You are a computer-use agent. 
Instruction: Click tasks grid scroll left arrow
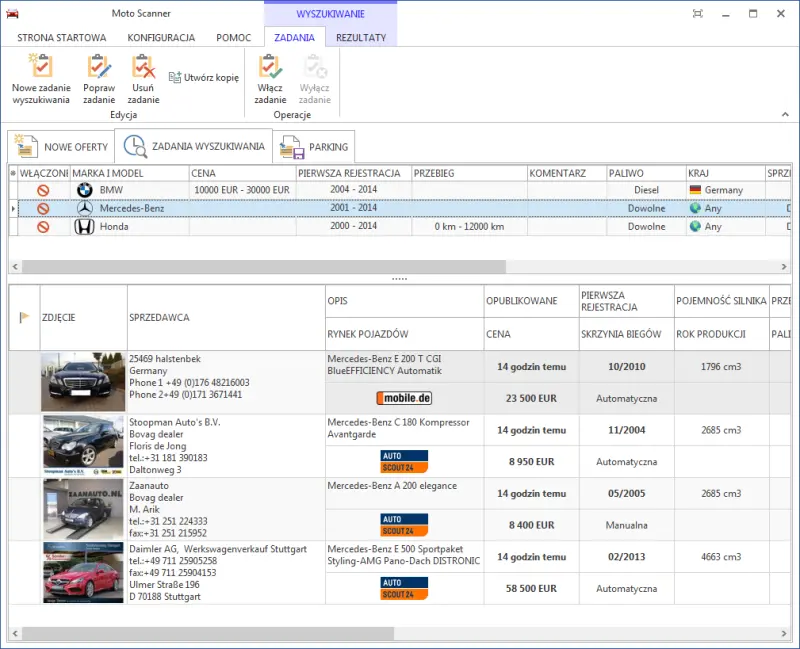point(15,266)
